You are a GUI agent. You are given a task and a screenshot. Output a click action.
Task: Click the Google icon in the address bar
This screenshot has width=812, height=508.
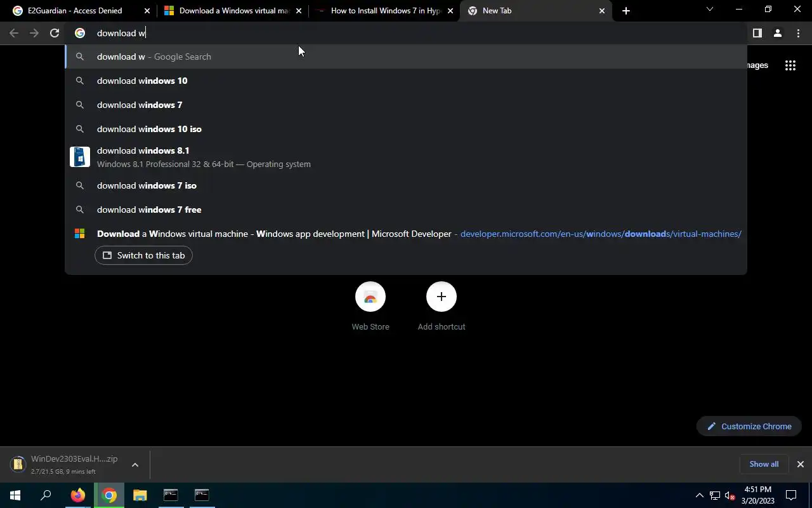(x=80, y=33)
